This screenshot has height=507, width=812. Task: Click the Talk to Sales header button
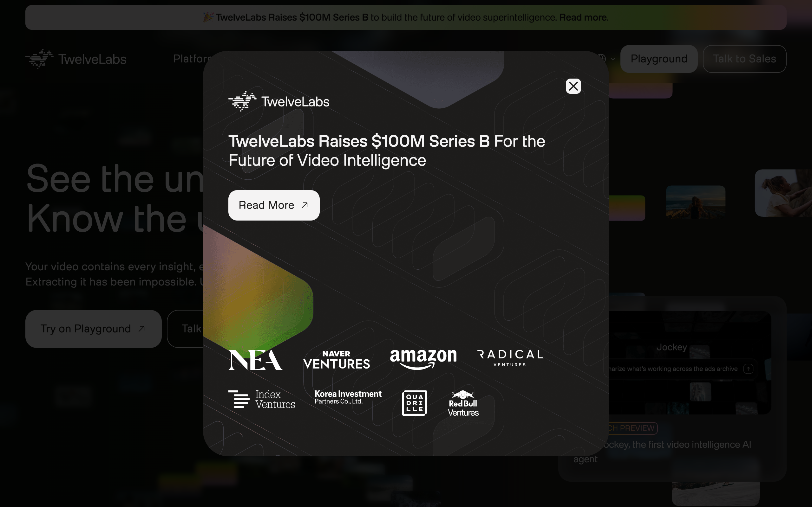point(744,59)
